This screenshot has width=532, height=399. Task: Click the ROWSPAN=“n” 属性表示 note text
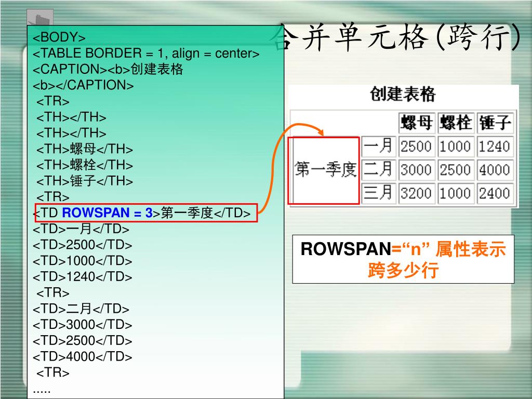click(x=403, y=249)
